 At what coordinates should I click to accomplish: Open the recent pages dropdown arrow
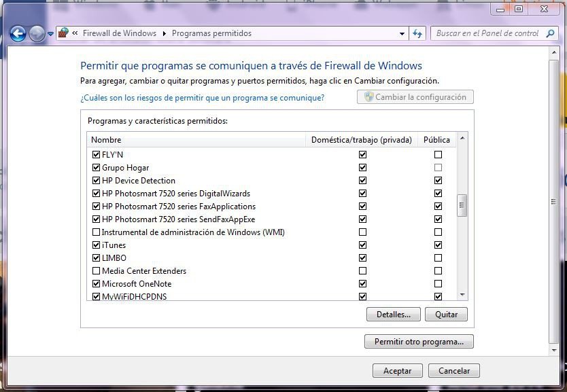pos(50,34)
